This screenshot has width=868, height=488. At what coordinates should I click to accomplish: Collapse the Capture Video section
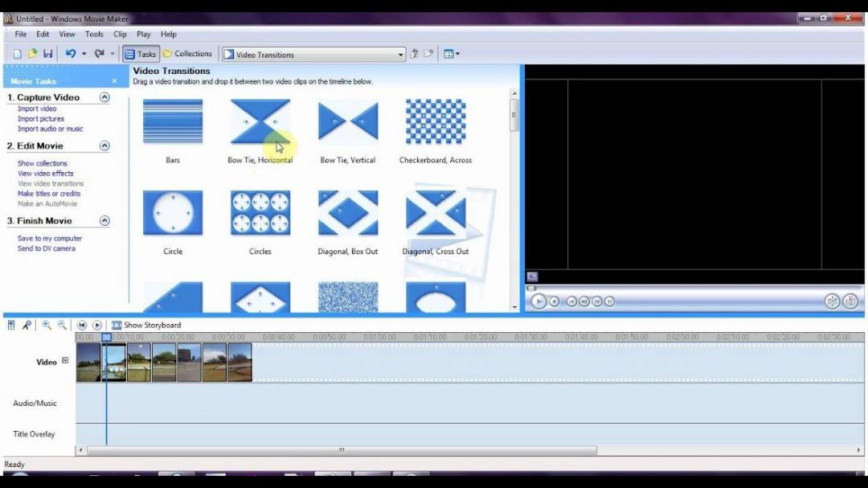coord(104,96)
